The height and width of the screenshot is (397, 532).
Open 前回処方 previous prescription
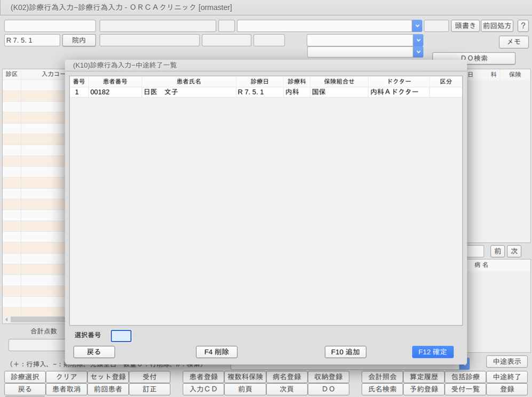click(x=497, y=26)
